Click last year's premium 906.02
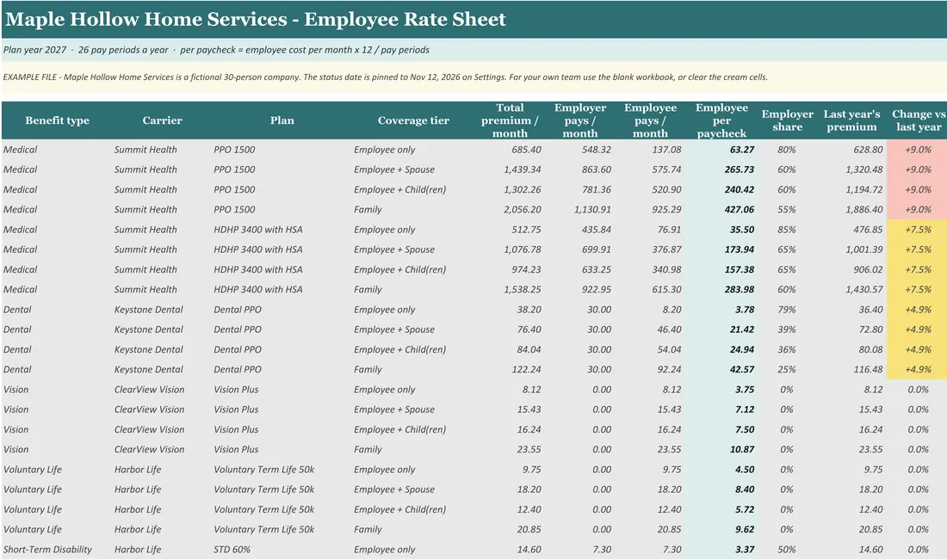947x560 pixels. pos(868,269)
